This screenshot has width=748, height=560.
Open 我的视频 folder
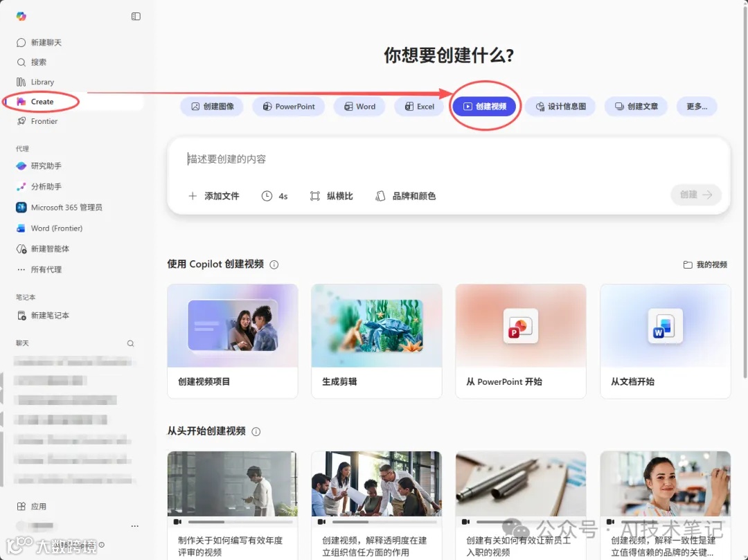tap(705, 264)
